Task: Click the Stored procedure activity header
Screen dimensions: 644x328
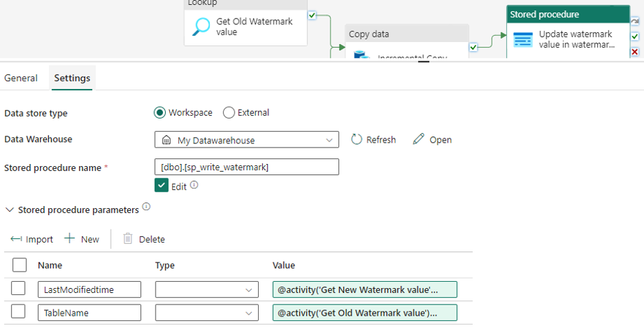Action: [568, 14]
